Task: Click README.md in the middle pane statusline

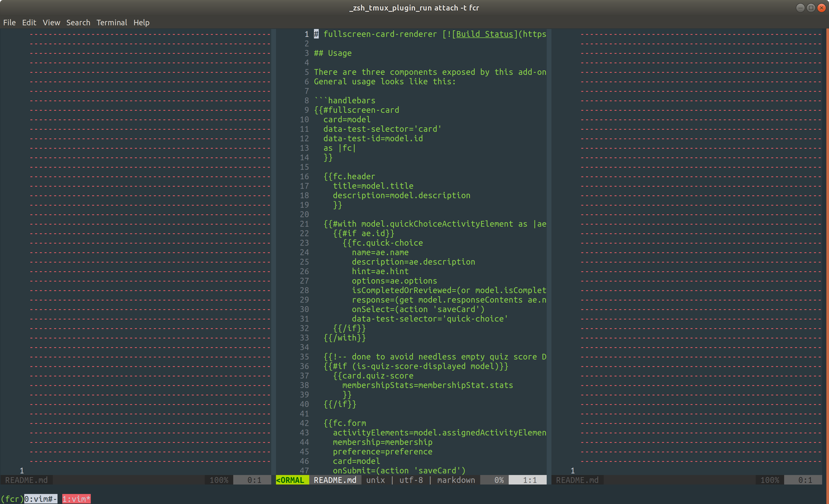Action: click(335, 480)
